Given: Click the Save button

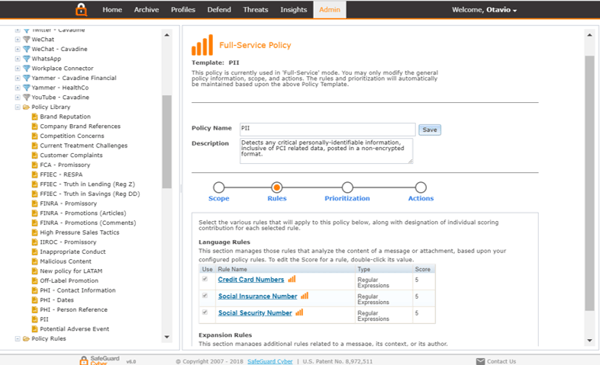Looking at the screenshot, I should [430, 130].
